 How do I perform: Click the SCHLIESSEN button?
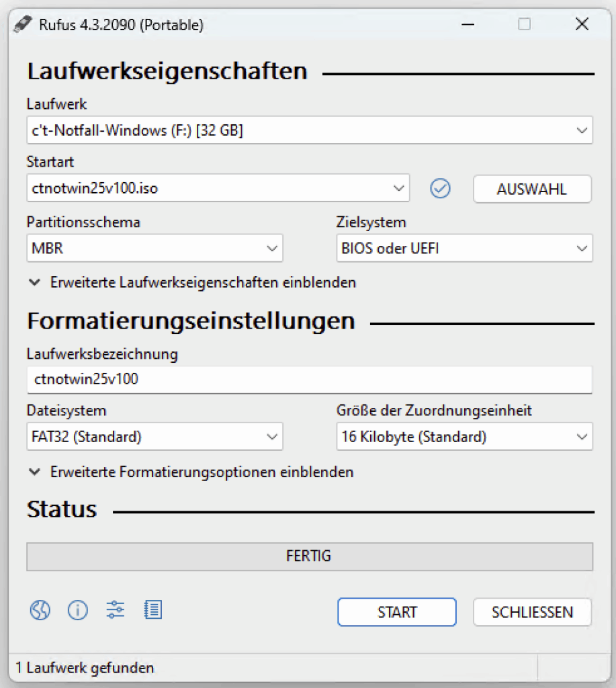point(532,612)
